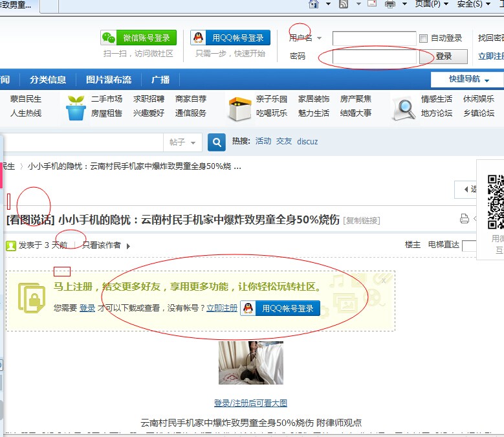Viewport: 504px width, 437px height.
Task: Open the print icon dropdown arrow
Action: tap(404, 4)
